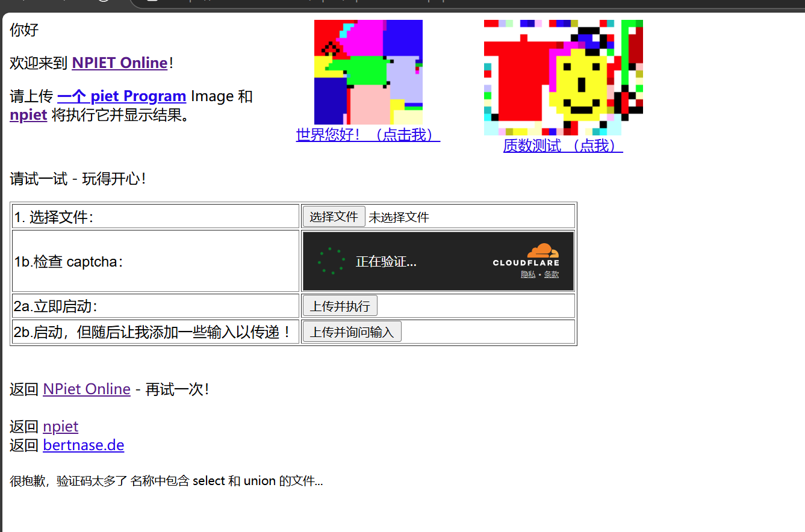This screenshot has height=532, width=805.
Task: Click the Hello World piet image thumbnail
Action: coord(368,72)
